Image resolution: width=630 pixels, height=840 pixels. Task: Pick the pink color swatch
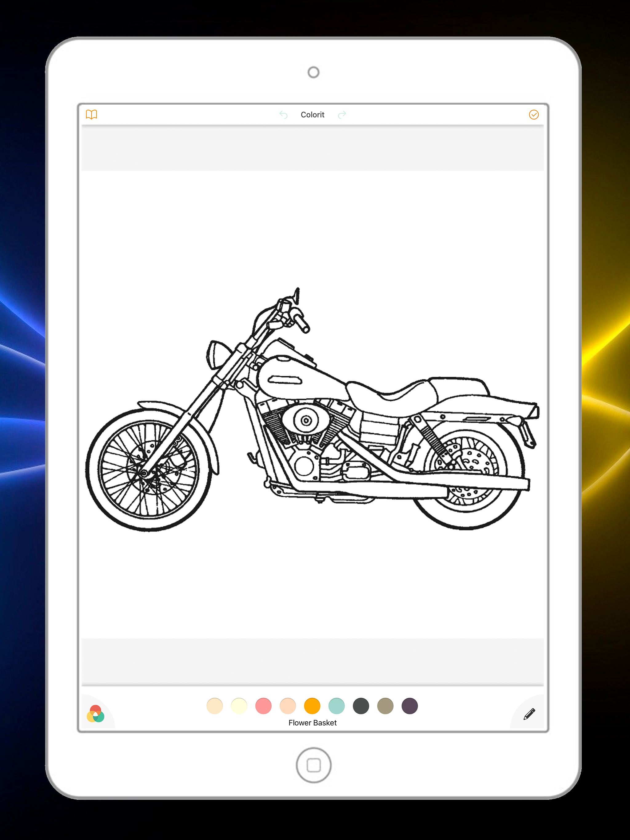click(x=263, y=706)
